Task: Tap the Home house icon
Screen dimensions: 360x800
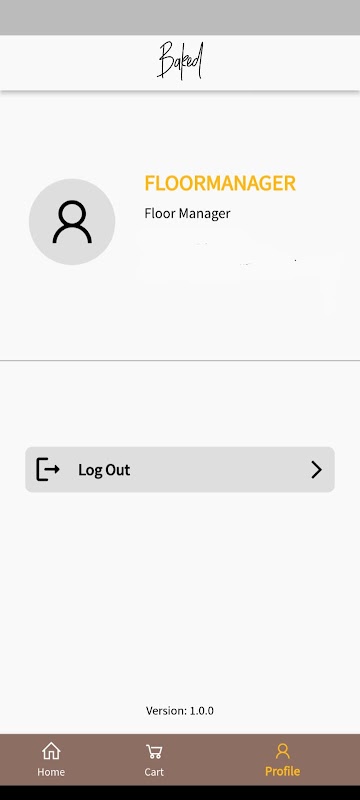Action: point(51,751)
